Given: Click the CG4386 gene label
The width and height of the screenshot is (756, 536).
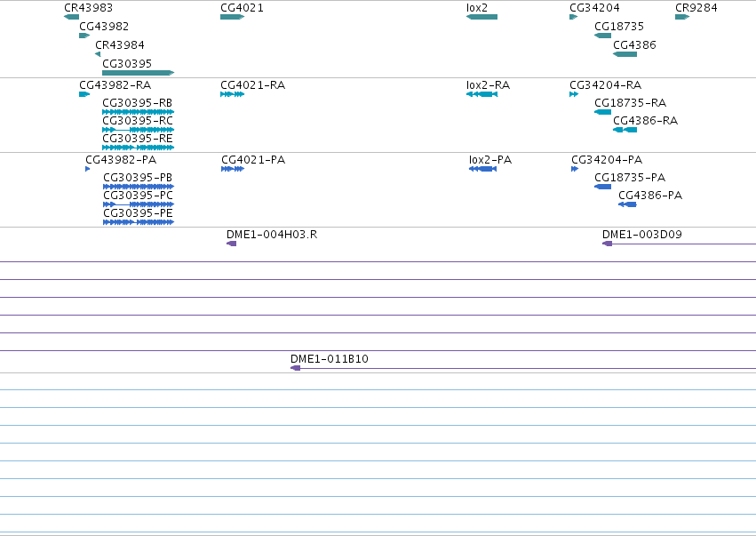Looking at the screenshot, I should pyautogui.click(x=634, y=45).
